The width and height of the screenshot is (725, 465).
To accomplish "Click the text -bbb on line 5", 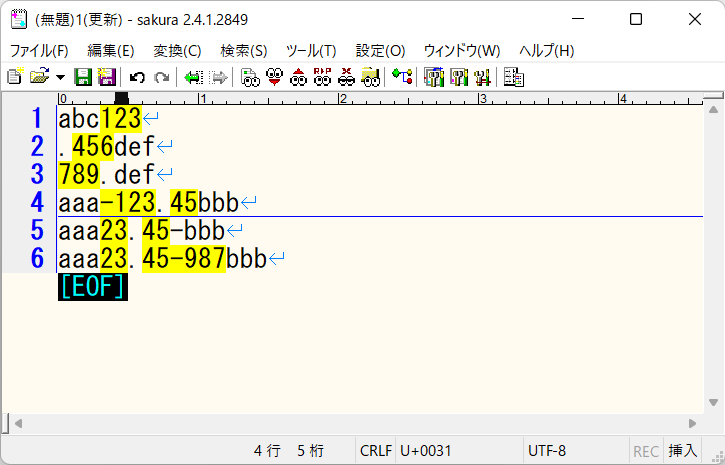I will tap(197, 230).
